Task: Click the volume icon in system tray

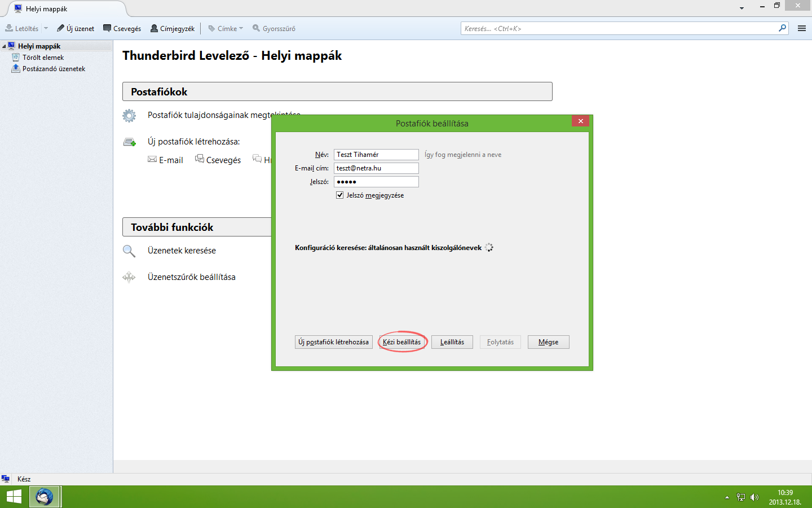Action: tap(754, 497)
